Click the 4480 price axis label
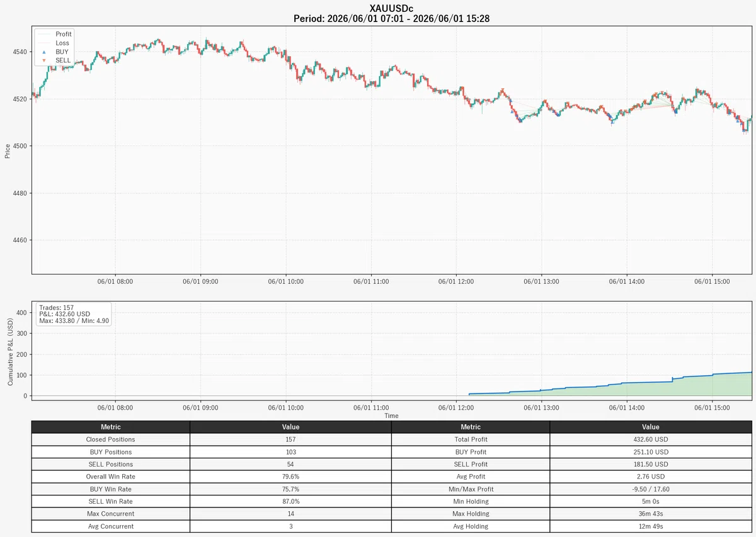Viewport: 756px width, 537px height. click(x=20, y=193)
